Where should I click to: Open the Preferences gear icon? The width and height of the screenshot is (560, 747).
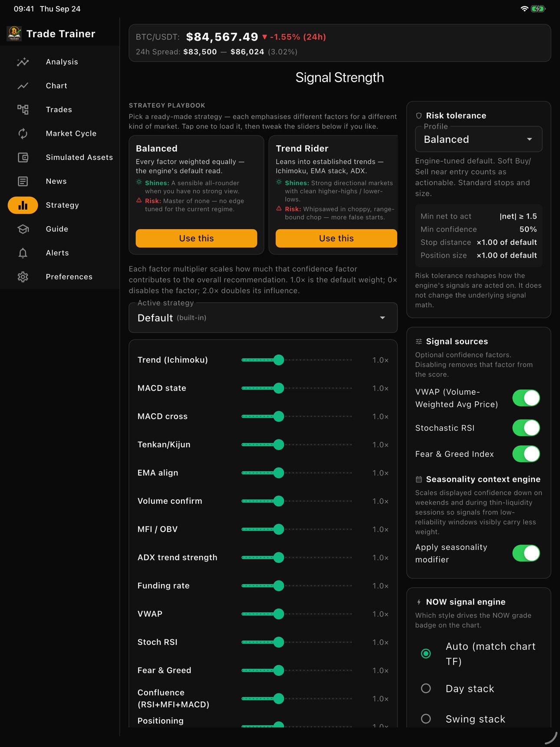[23, 277]
